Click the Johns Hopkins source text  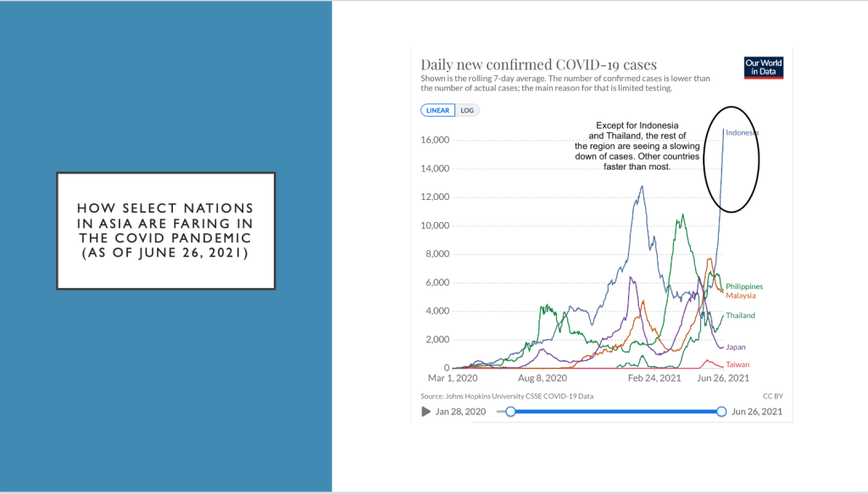pyautogui.click(x=507, y=396)
